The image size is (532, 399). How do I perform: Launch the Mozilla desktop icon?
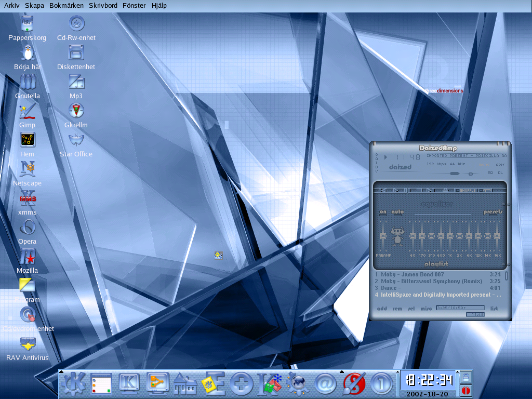(x=27, y=257)
